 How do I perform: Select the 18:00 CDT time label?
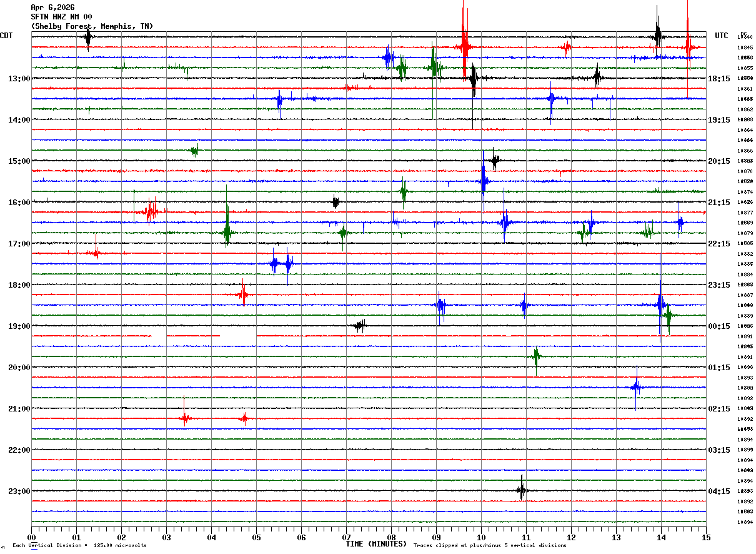coord(19,285)
